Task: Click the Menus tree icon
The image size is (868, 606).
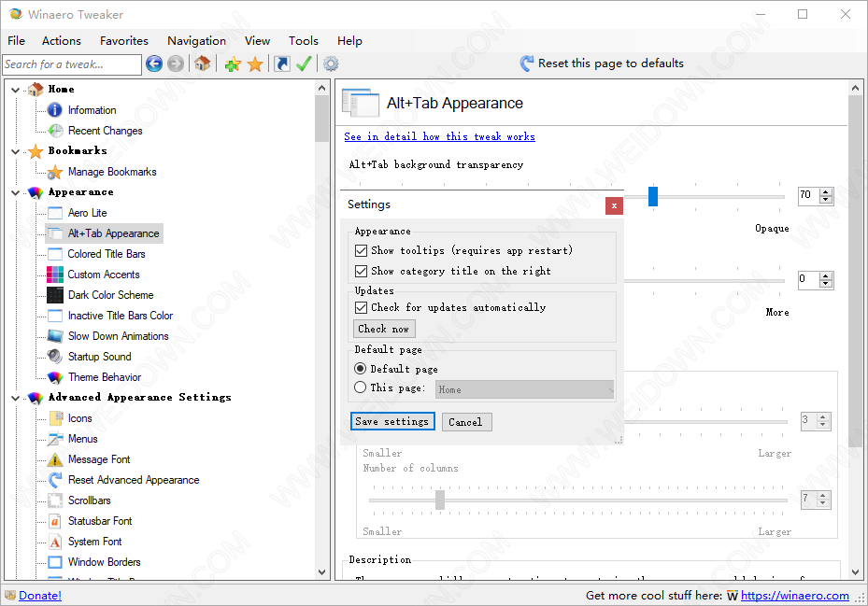Action: coord(55,439)
